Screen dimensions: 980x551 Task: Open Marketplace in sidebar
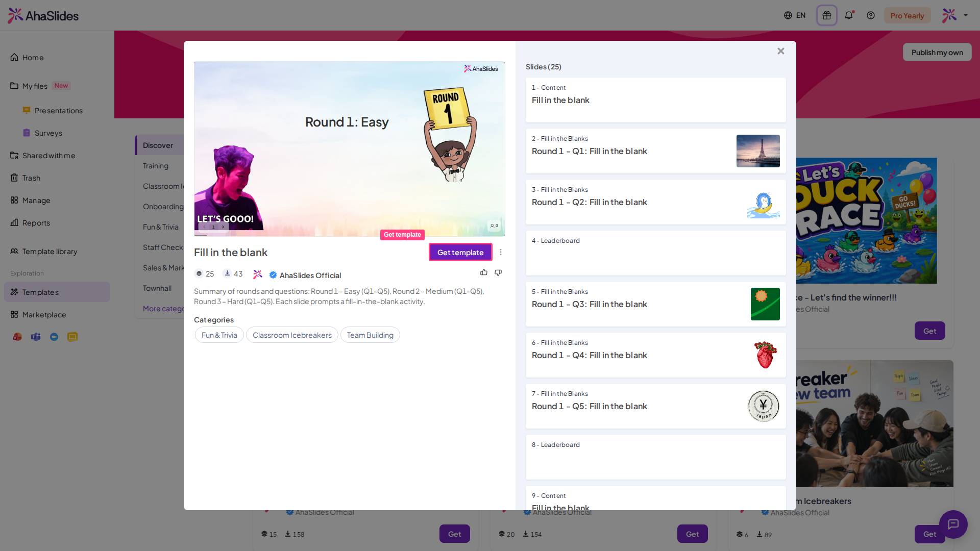pyautogui.click(x=57, y=314)
